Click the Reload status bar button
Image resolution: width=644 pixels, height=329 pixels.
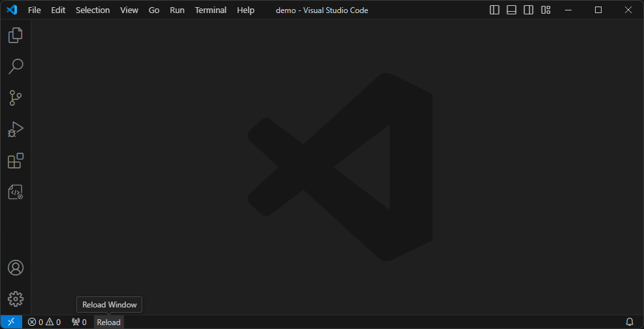pyautogui.click(x=109, y=322)
